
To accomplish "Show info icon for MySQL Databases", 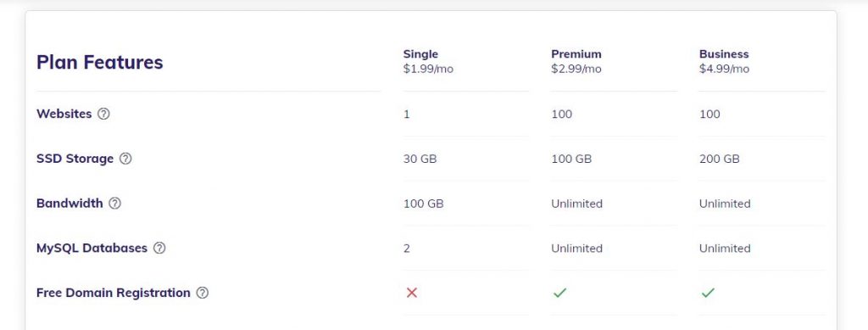I will pos(159,248).
